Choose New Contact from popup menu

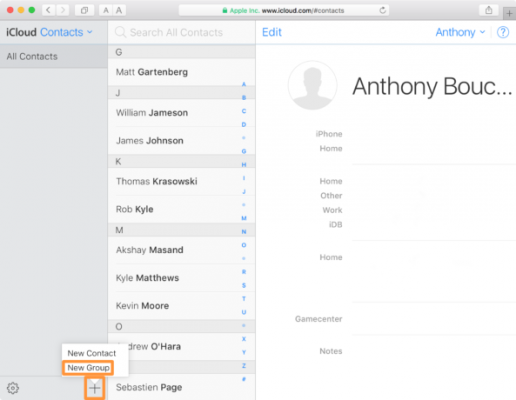click(x=92, y=353)
